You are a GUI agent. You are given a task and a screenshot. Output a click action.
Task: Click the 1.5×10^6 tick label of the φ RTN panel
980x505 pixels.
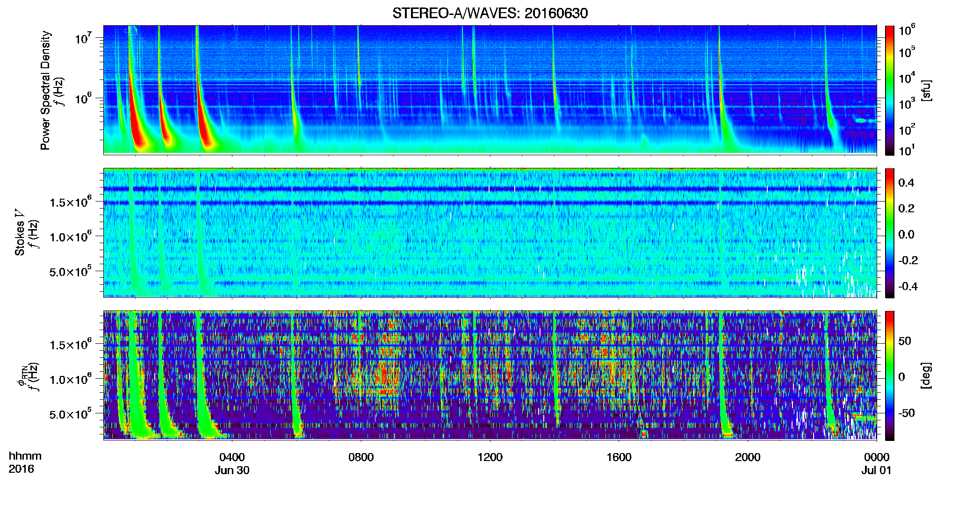(x=70, y=344)
